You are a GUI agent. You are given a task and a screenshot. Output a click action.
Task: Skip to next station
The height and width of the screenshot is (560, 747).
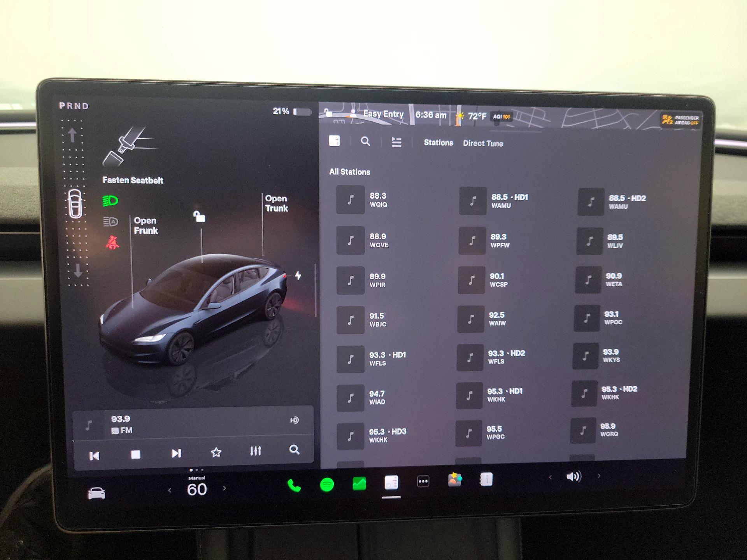(x=176, y=453)
